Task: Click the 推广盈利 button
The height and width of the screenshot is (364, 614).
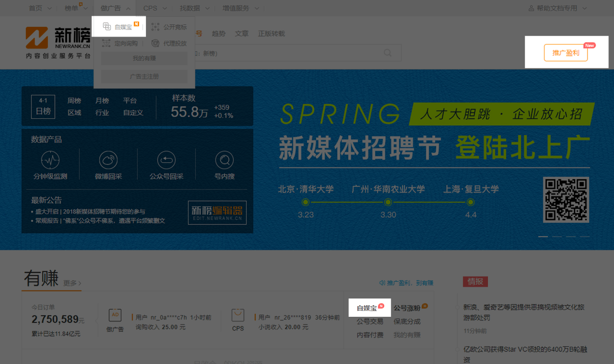Action: coord(566,53)
